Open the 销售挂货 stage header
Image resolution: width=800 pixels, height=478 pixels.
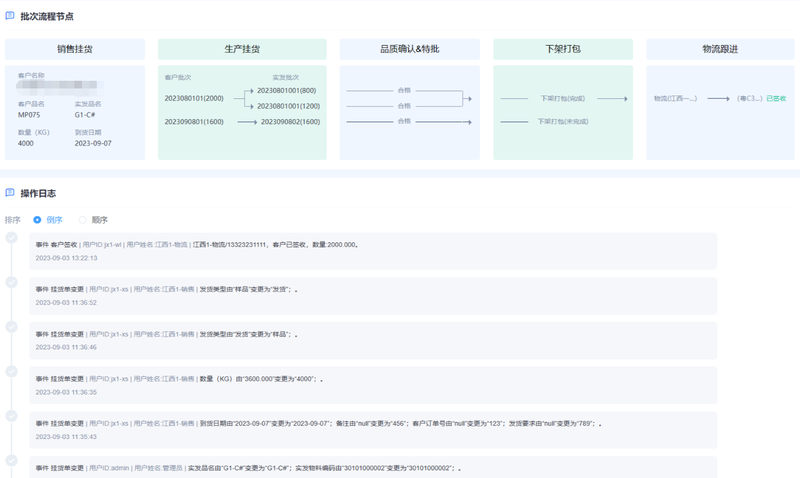75,49
